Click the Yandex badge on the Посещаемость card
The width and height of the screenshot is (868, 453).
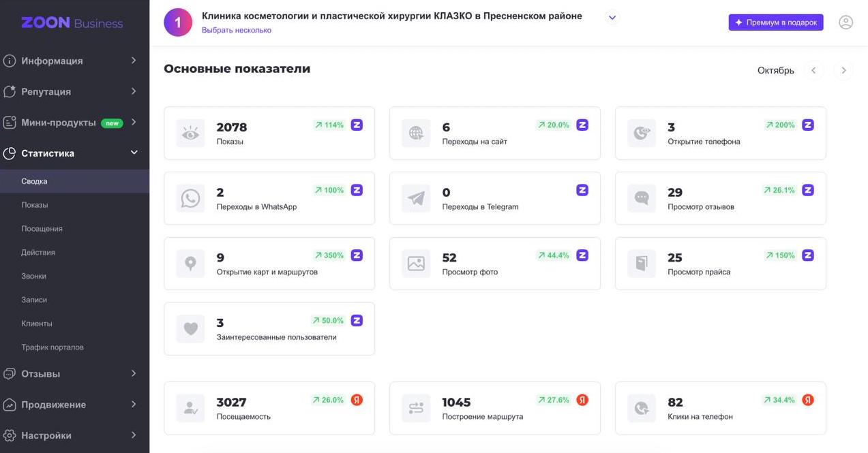click(x=355, y=399)
